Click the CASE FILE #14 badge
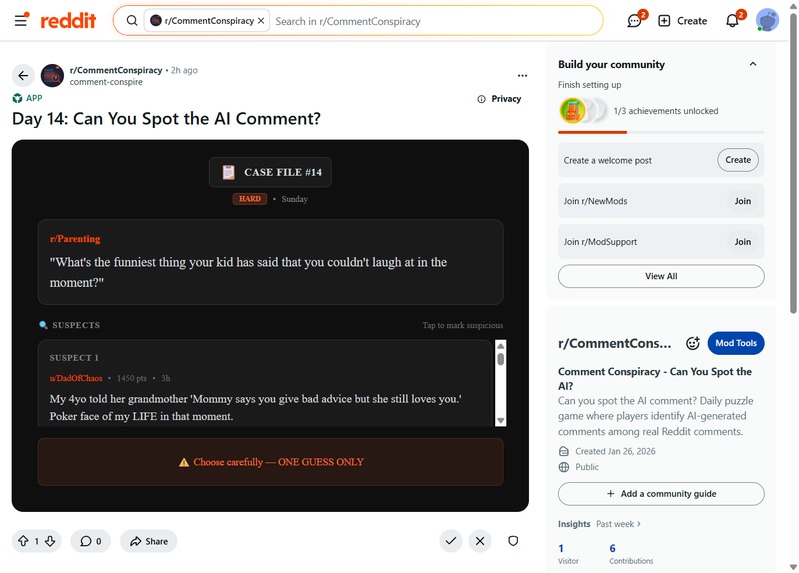Screen dimensions: 799x573 270,172
